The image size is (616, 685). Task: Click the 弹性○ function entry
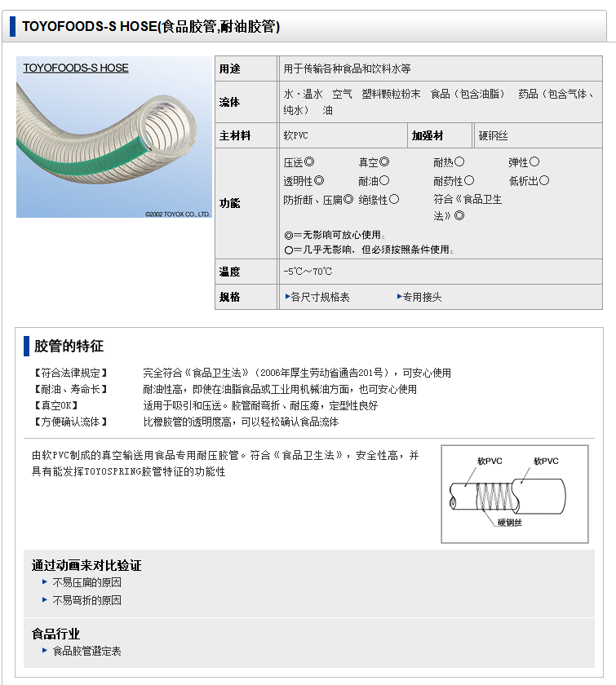(x=524, y=162)
